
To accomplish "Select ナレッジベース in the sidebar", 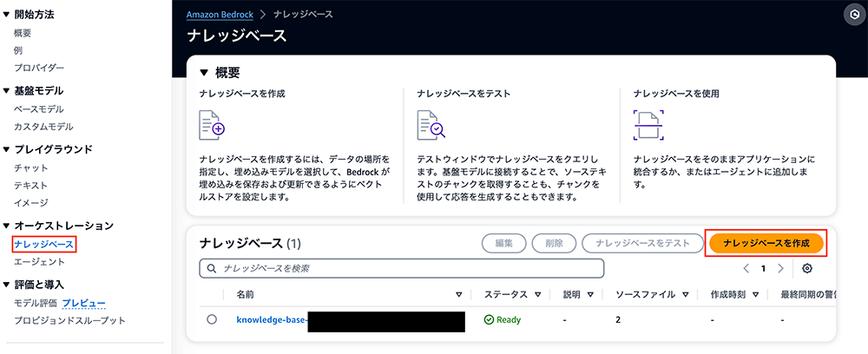I will tap(43, 244).
